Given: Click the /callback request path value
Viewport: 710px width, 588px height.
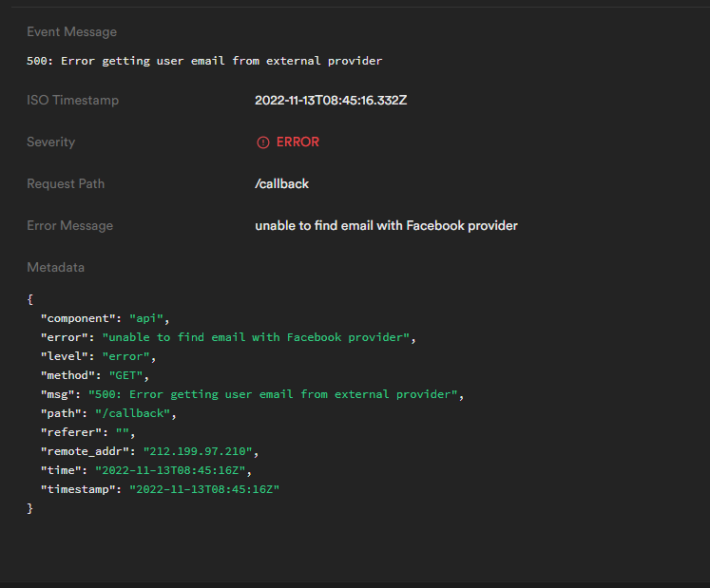Looking at the screenshot, I should click(281, 184).
